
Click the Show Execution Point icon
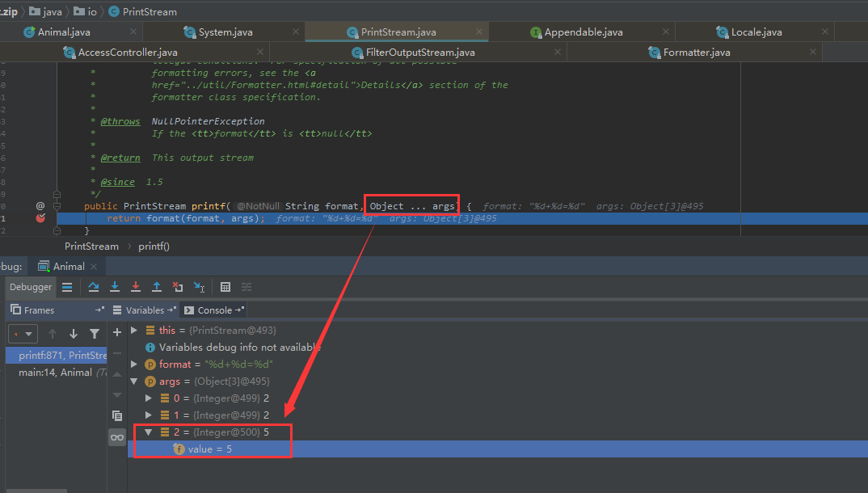pos(67,287)
